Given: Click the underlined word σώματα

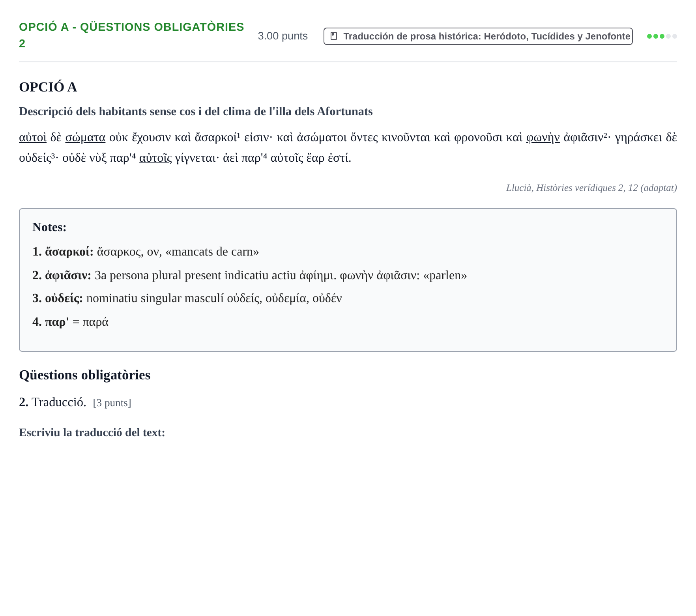Looking at the screenshot, I should point(85,138).
